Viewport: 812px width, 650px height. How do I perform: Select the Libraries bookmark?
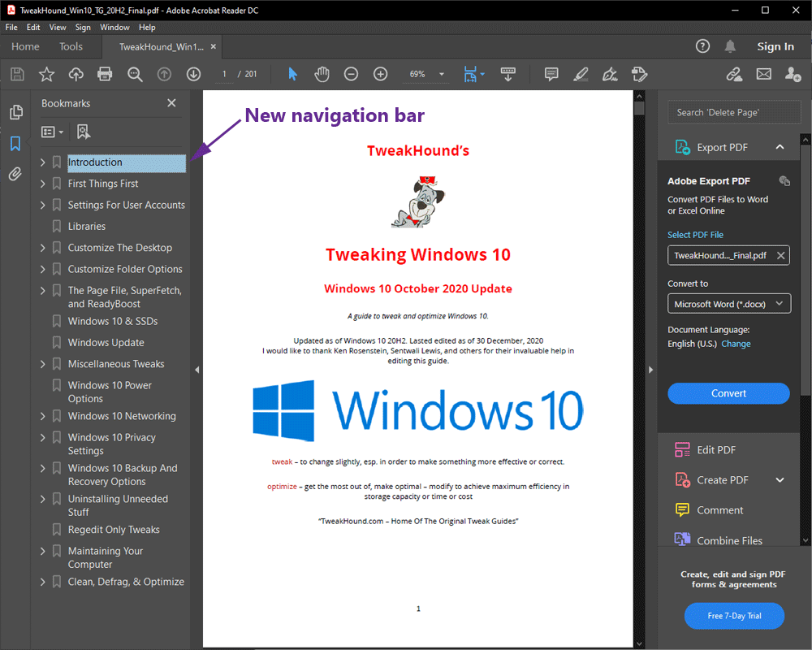point(87,227)
